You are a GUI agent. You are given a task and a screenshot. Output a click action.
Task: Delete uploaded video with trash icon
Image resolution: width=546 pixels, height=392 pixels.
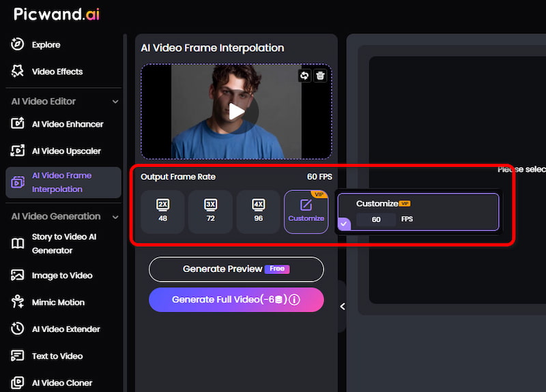(x=320, y=76)
